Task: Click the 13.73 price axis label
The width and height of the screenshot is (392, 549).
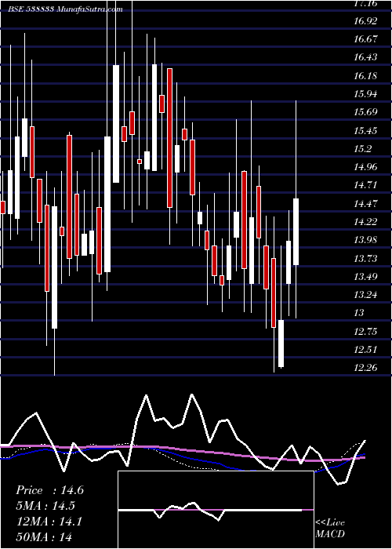Action: pos(365,258)
